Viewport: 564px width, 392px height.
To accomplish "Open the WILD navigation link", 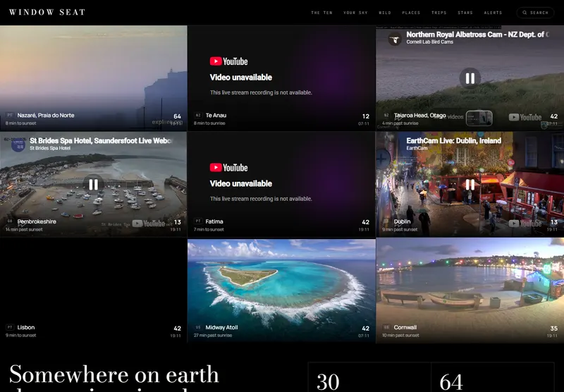I will 385,13.
